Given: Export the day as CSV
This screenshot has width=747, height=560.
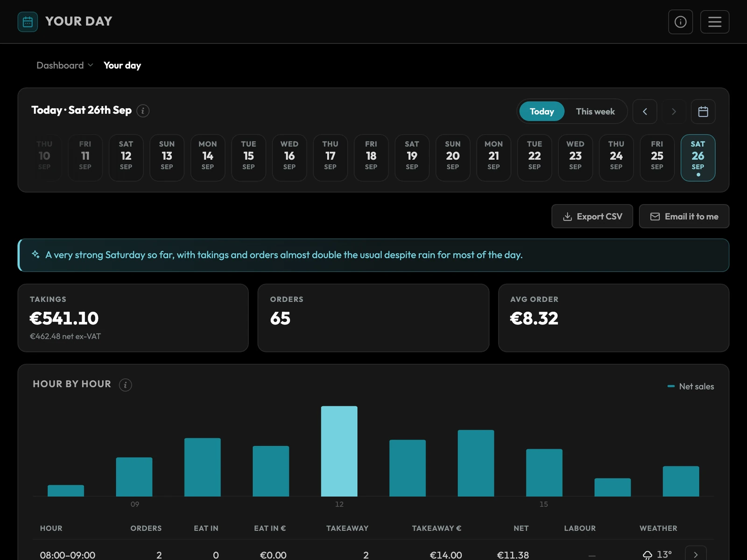Looking at the screenshot, I should pyautogui.click(x=592, y=216).
